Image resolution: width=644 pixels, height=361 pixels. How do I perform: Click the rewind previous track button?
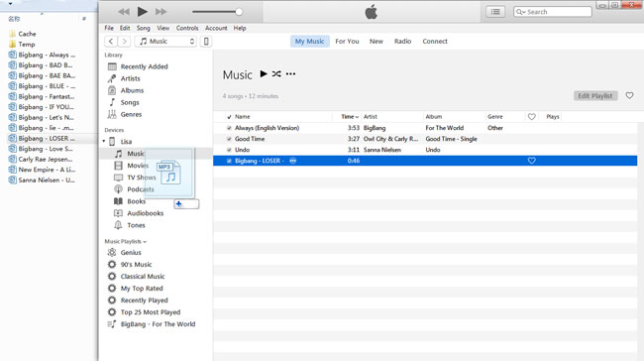click(x=124, y=12)
